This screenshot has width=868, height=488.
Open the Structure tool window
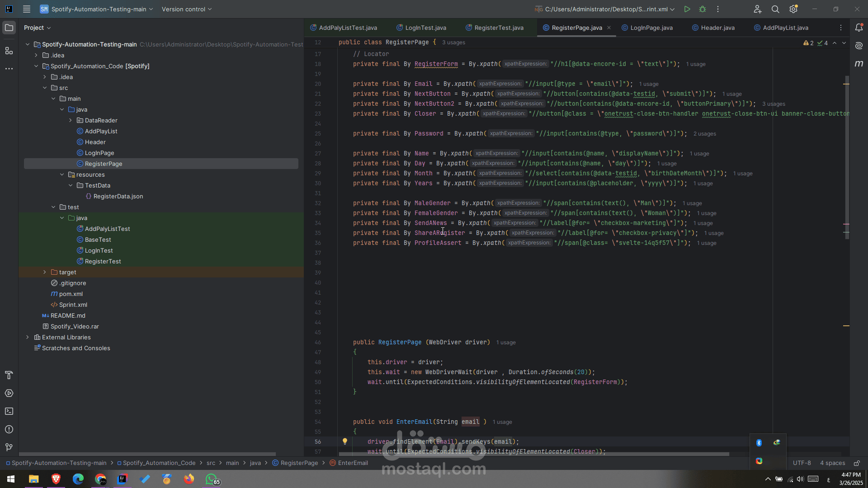9,51
